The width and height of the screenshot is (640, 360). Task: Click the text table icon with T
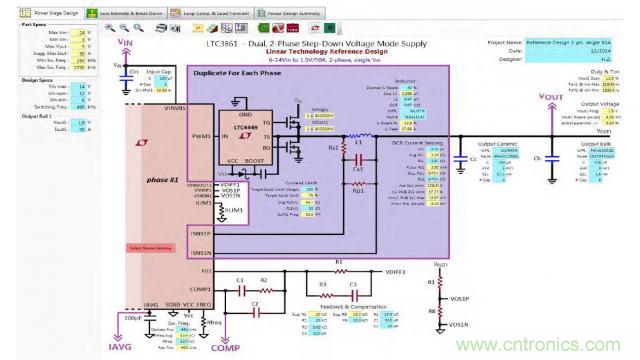[241, 28]
